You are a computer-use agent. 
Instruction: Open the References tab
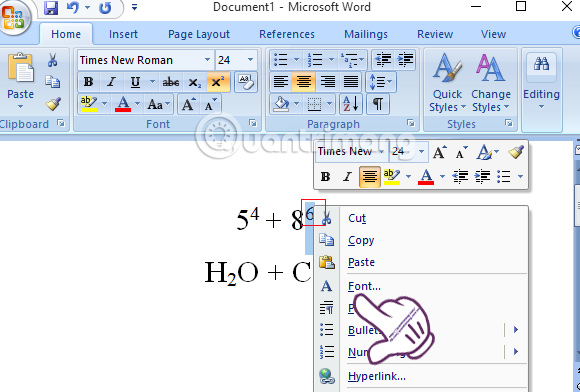tap(287, 34)
